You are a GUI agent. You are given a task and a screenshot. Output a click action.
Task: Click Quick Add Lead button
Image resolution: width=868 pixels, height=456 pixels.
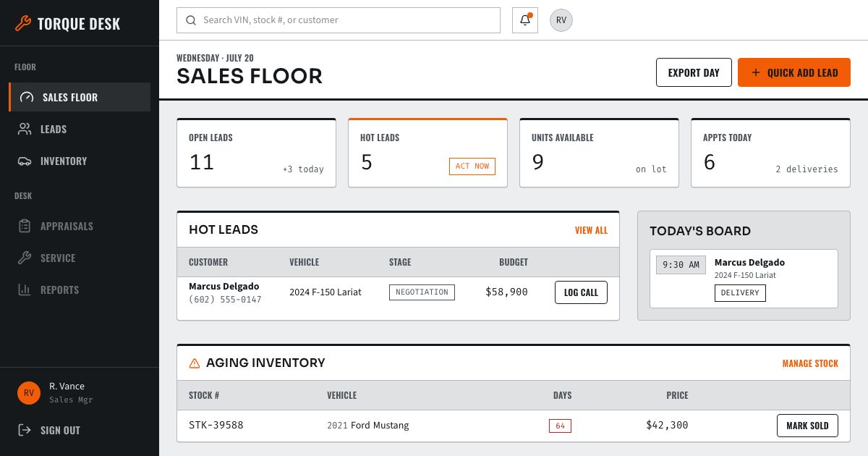pyautogui.click(x=794, y=72)
